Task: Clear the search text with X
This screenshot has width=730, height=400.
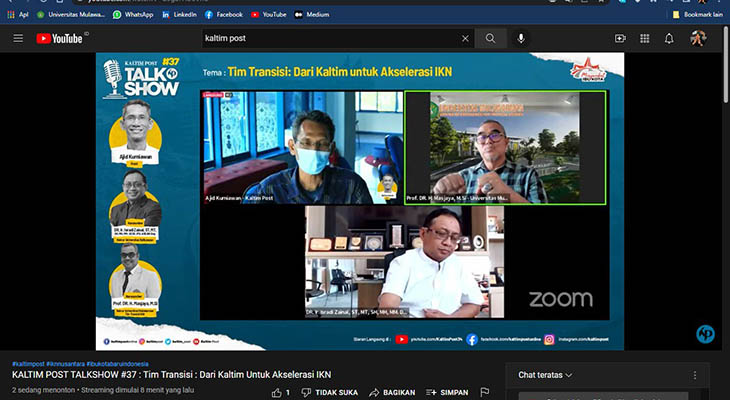Action: [465, 39]
